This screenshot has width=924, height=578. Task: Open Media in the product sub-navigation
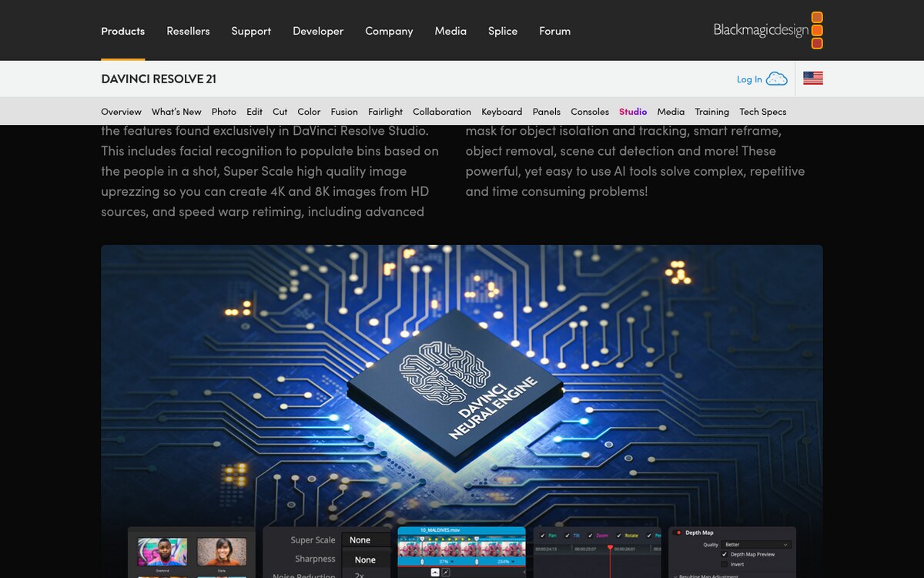click(x=671, y=112)
